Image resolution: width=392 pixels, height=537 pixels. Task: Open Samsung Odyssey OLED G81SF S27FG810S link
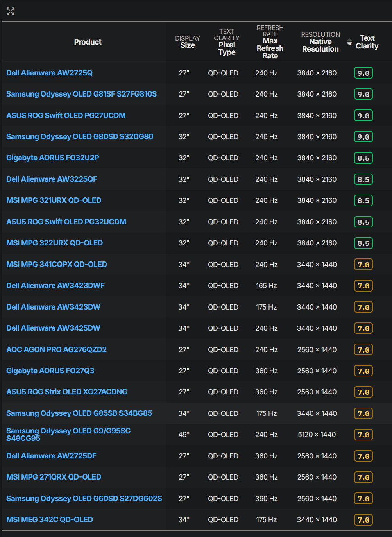81,94
